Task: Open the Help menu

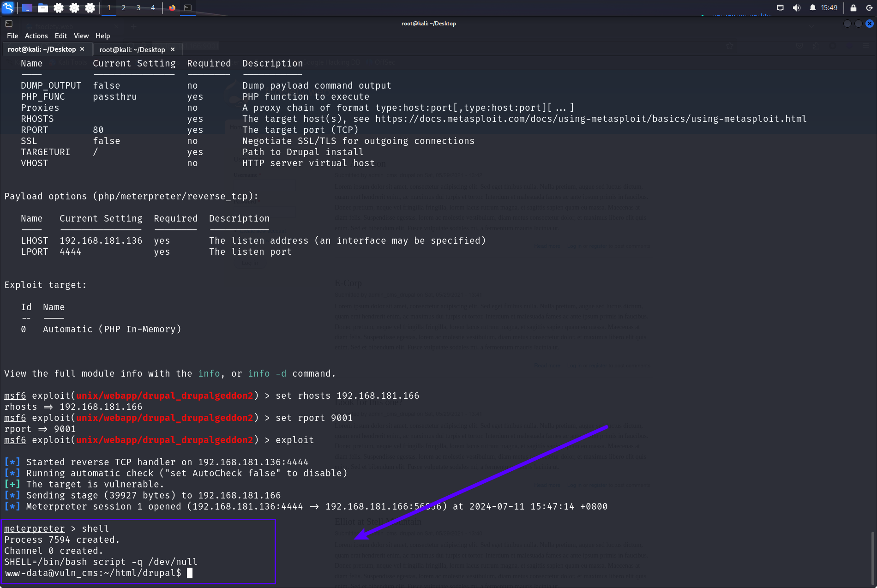Action: [x=102, y=36]
